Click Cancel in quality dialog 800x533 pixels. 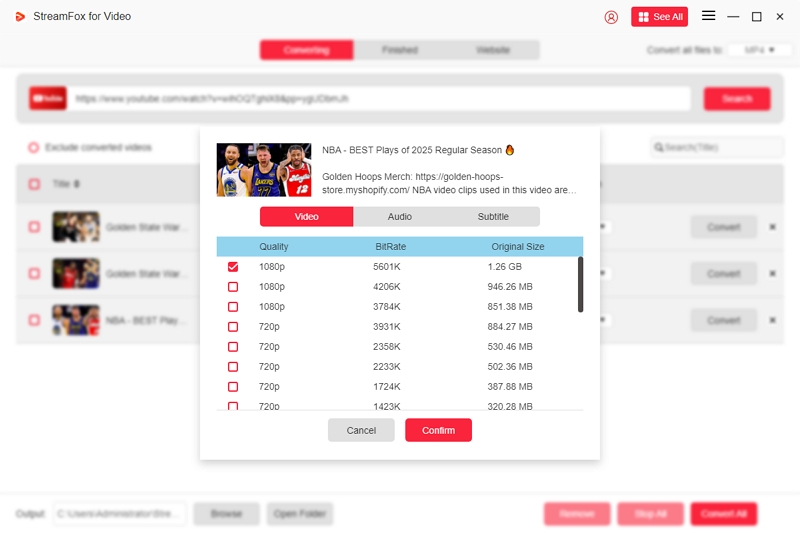pyautogui.click(x=361, y=430)
